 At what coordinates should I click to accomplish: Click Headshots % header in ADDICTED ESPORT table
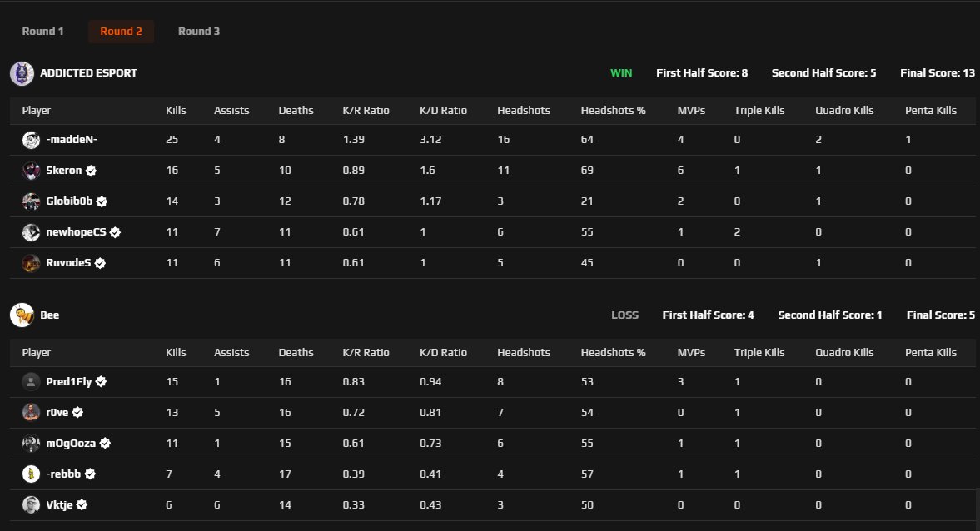tap(613, 111)
